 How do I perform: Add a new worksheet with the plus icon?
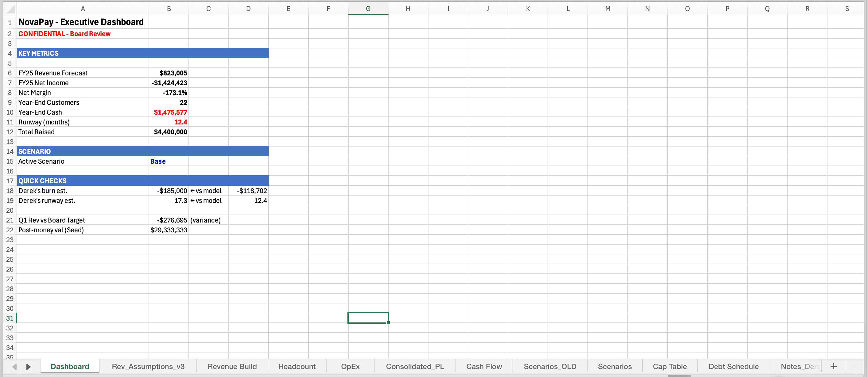(x=834, y=366)
